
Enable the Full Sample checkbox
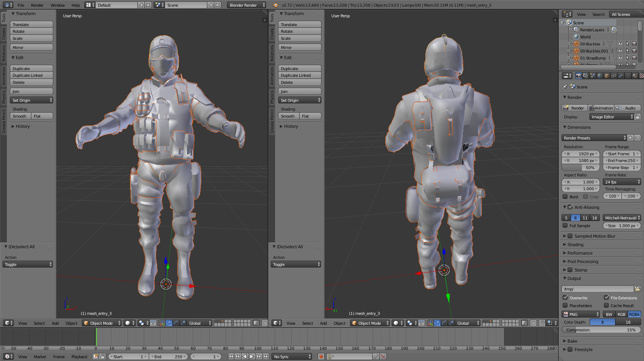click(x=565, y=226)
